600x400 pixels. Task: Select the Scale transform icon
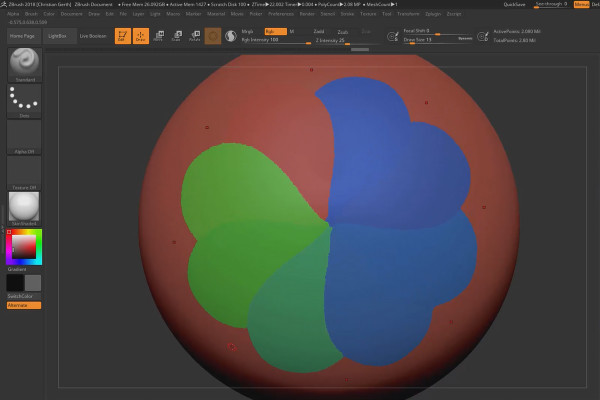176,36
